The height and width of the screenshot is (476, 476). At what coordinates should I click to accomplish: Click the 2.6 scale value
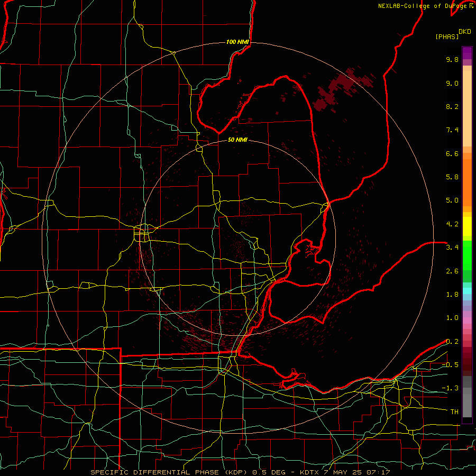coord(452,271)
